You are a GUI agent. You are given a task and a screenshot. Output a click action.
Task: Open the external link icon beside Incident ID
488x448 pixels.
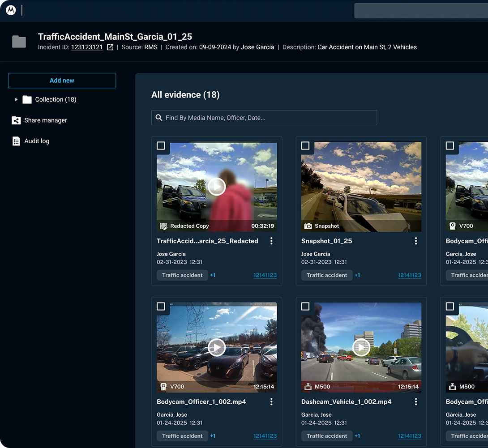coord(110,47)
